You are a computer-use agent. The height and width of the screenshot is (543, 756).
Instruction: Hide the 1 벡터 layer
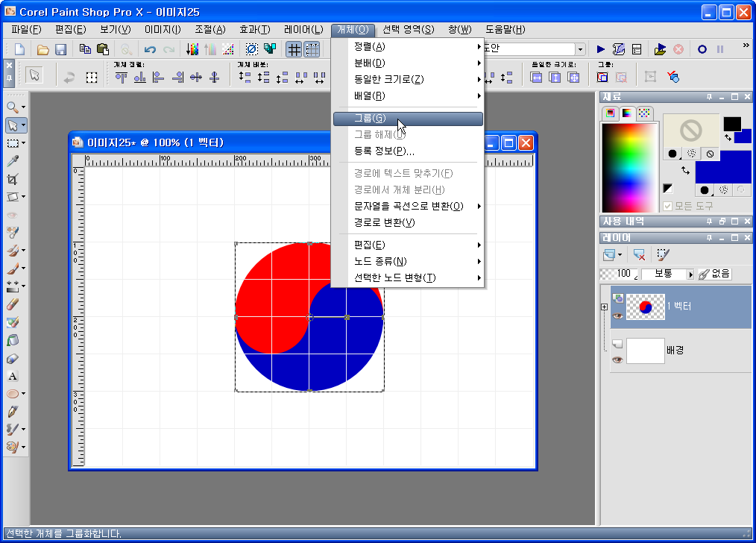coord(617,316)
